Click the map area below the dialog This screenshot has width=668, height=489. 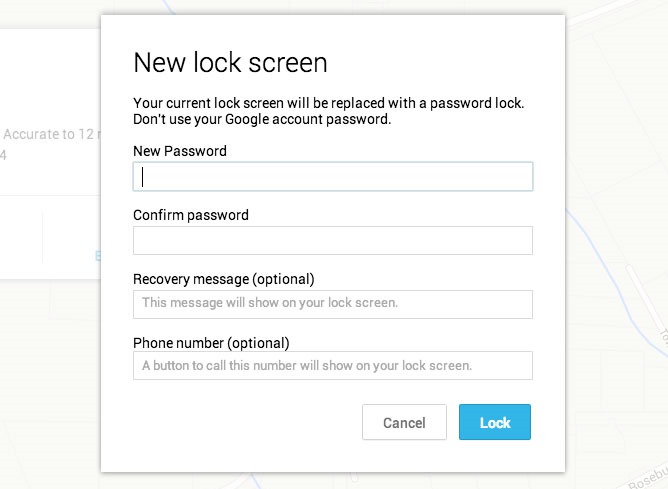[x=330, y=481]
